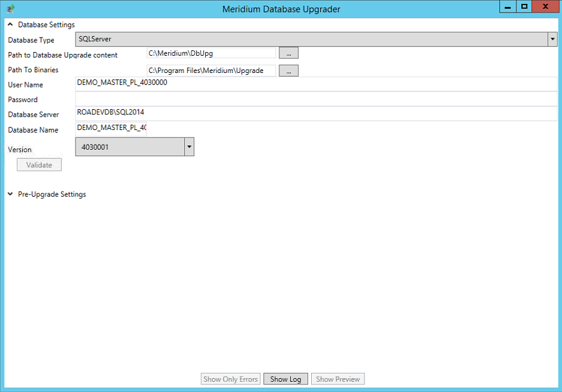Click into the Database Name field
The height and width of the screenshot is (392, 562).
click(x=111, y=129)
